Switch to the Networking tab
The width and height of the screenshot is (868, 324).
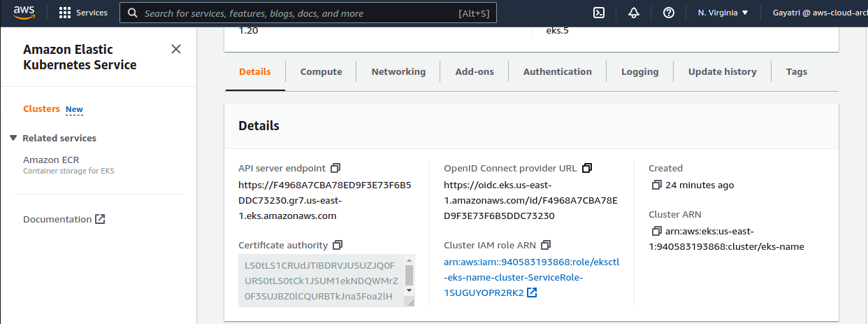398,71
